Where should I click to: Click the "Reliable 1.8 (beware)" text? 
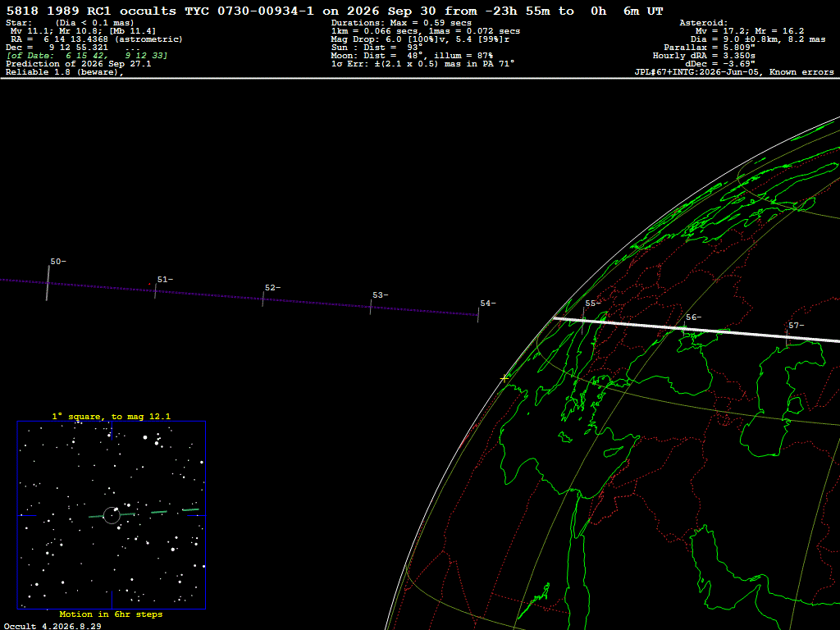click(x=65, y=72)
